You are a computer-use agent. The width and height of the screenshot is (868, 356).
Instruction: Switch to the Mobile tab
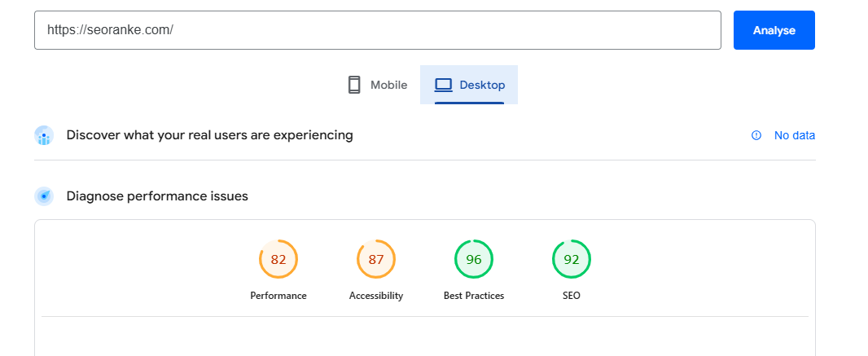point(377,85)
